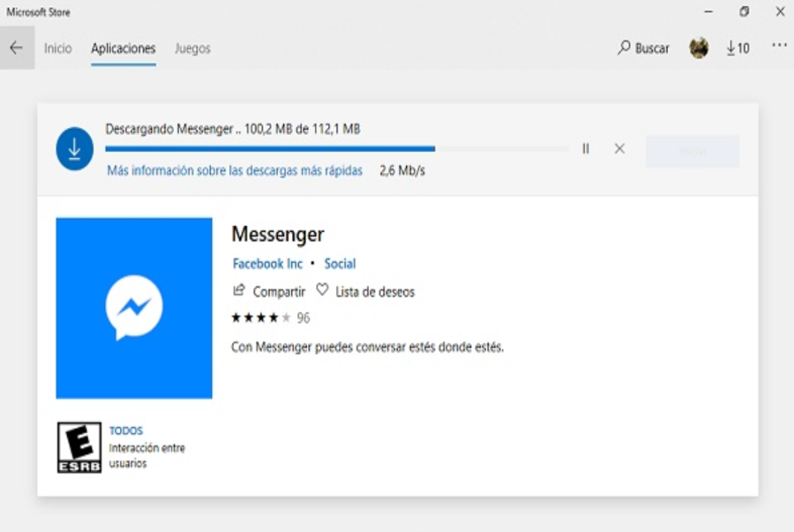Pause the Messenger download
Viewport: 794px width, 532px height.
click(x=586, y=149)
